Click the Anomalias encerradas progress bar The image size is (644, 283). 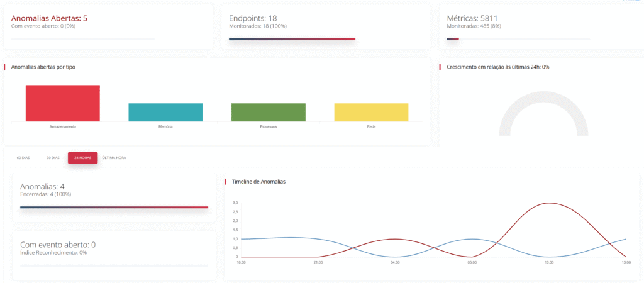114,207
